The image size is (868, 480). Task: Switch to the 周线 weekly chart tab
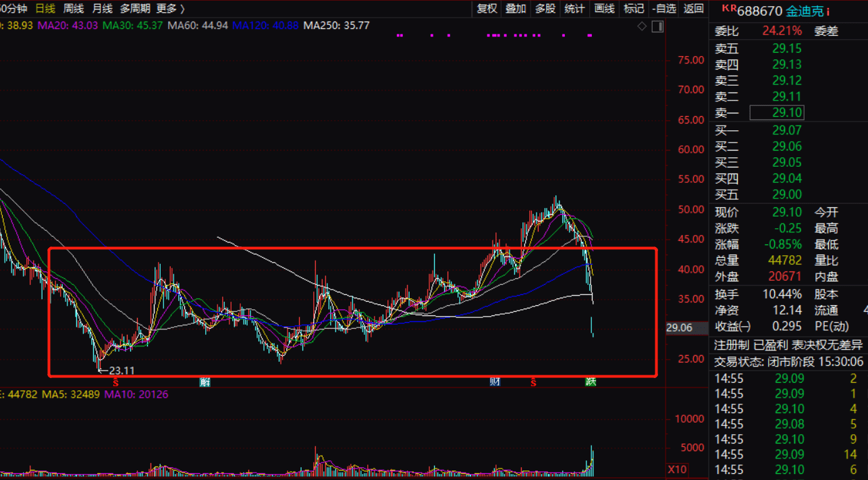(x=74, y=9)
